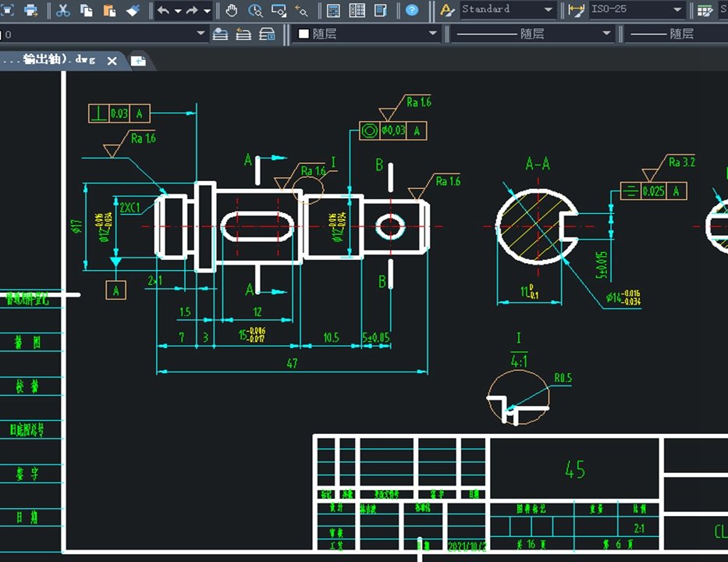Open the 随层 color dropdown
Image resolution: width=728 pixels, height=562 pixels.
(368, 34)
